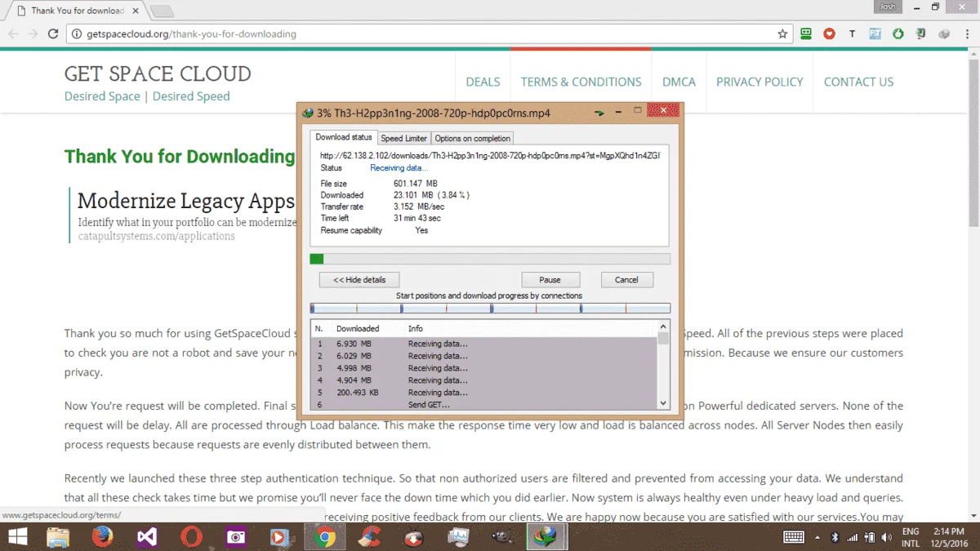The width and height of the screenshot is (980, 551).
Task: Open the green robot extension in Chrome
Action: (x=807, y=34)
